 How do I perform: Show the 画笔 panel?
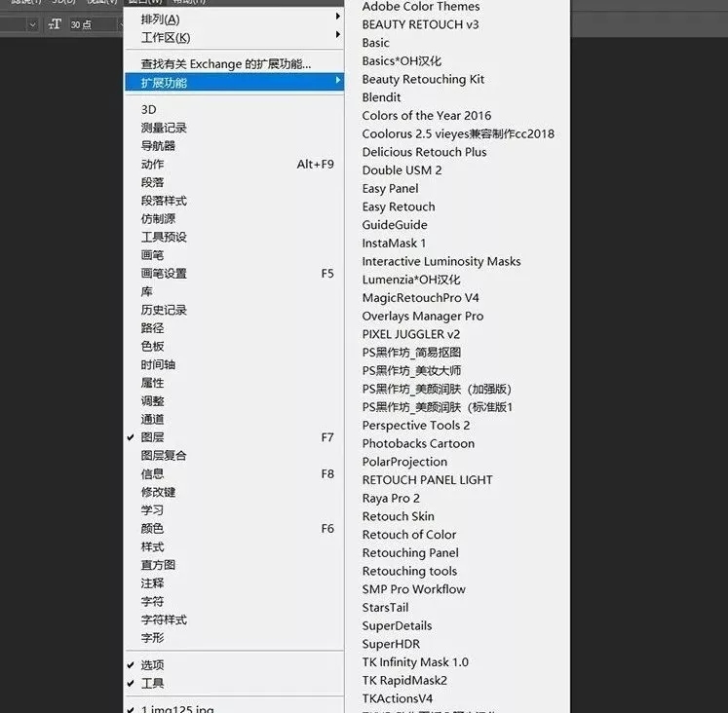click(x=235, y=255)
